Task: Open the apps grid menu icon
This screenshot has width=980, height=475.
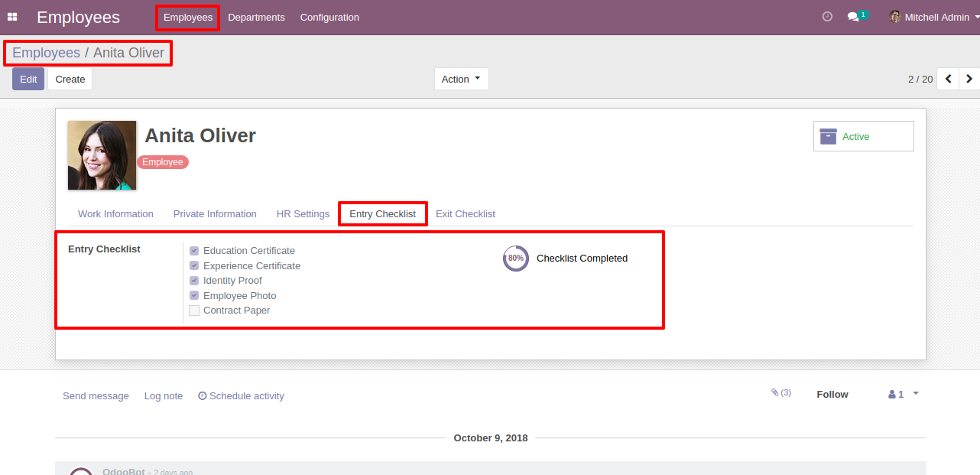Action: [x=12, y=17]
